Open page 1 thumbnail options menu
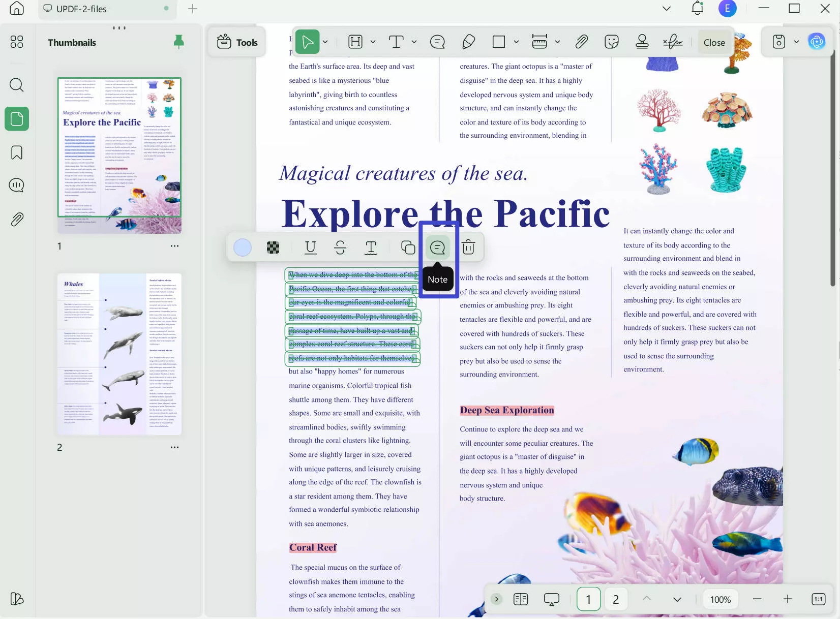 tap(174, 246)
